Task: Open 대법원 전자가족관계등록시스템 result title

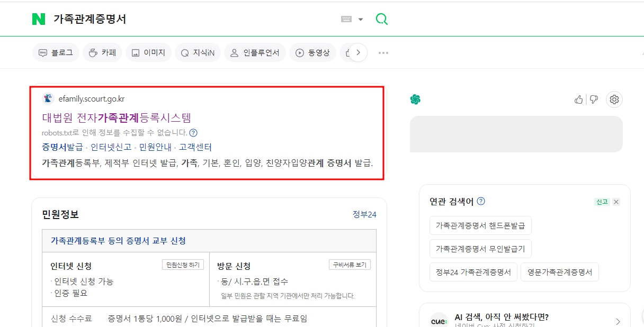Action: pyautogui.click(x=117, y=117)
